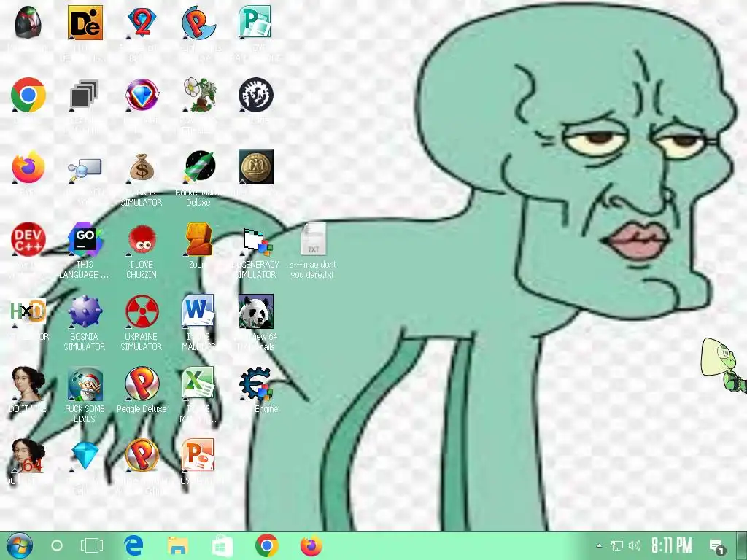Viewport: 747px width, 560px height.
Task: Open the network status tray icon
Action: (x=617, y=545)
